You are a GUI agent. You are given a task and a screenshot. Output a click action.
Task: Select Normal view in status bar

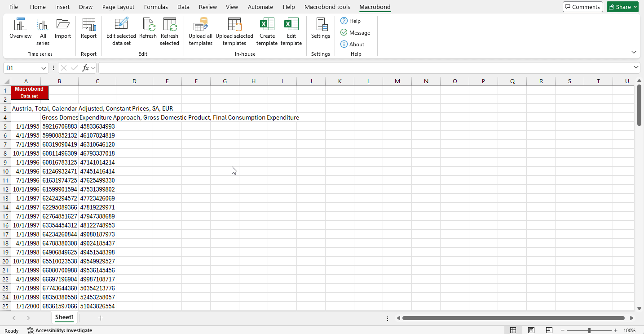tap(513, 330)
